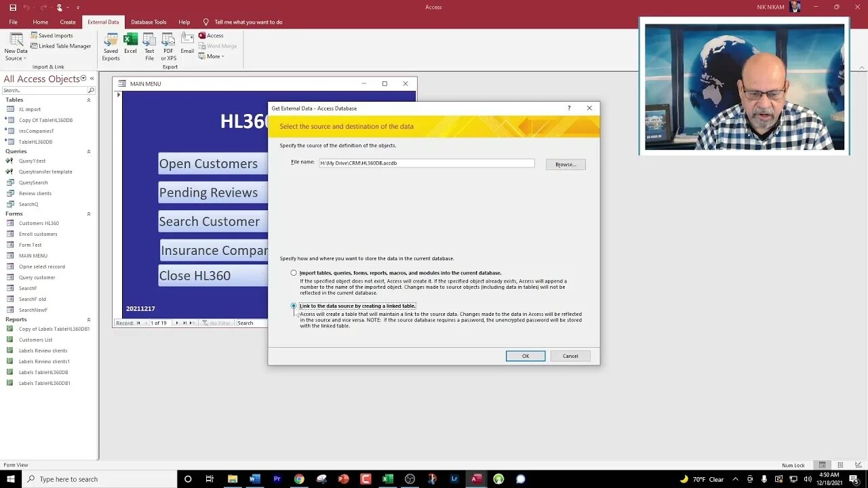This screenshot has width=868, height=488.
Task: Click the Browse button
Action: click(566, 164)
